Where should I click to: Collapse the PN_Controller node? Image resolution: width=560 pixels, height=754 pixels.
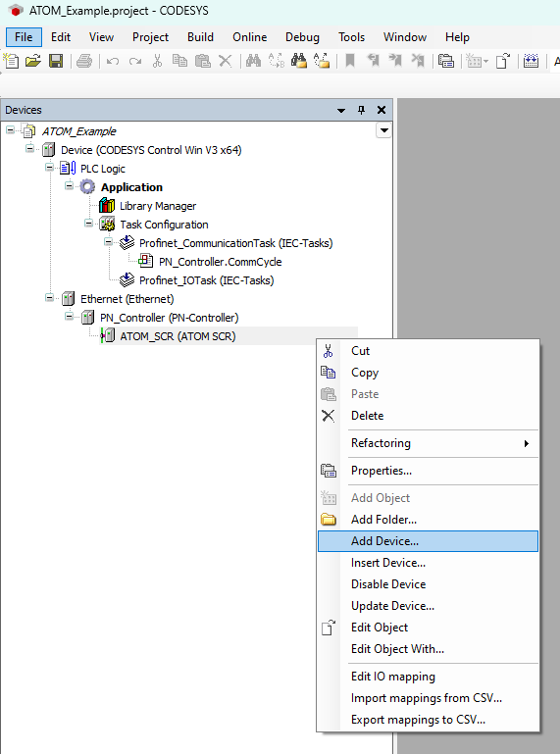70,317
